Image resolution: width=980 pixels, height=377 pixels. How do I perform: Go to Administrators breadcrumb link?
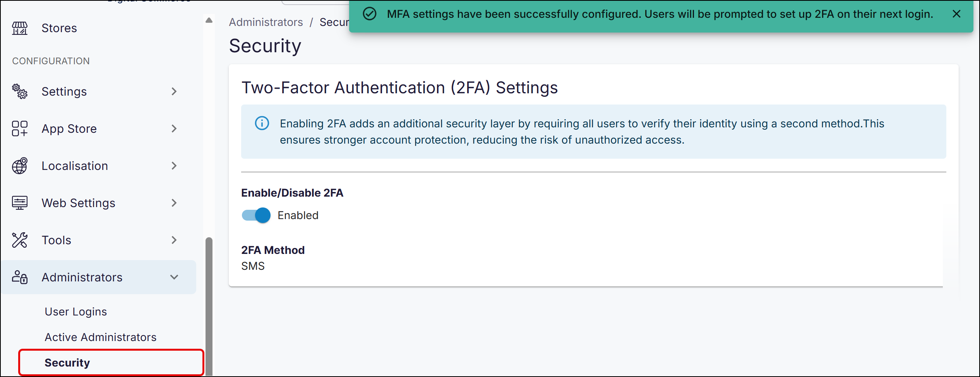pos(266,22)
